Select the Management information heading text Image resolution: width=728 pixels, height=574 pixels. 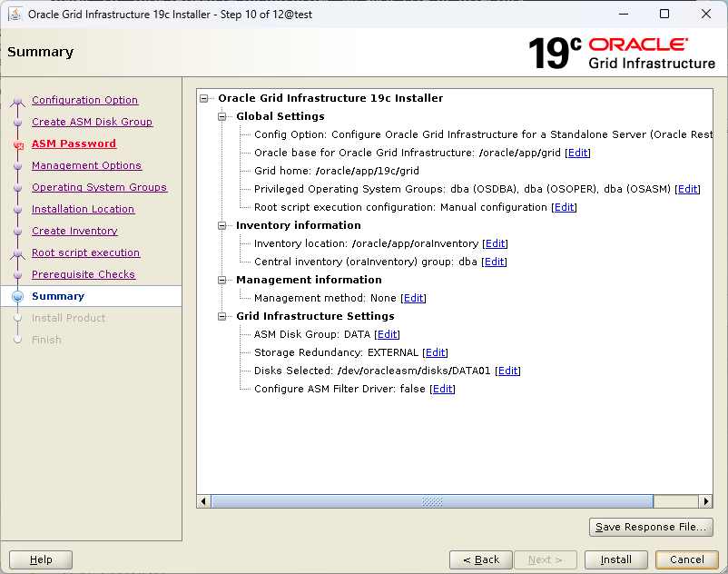pyautogui.click(x=309, y=280)
